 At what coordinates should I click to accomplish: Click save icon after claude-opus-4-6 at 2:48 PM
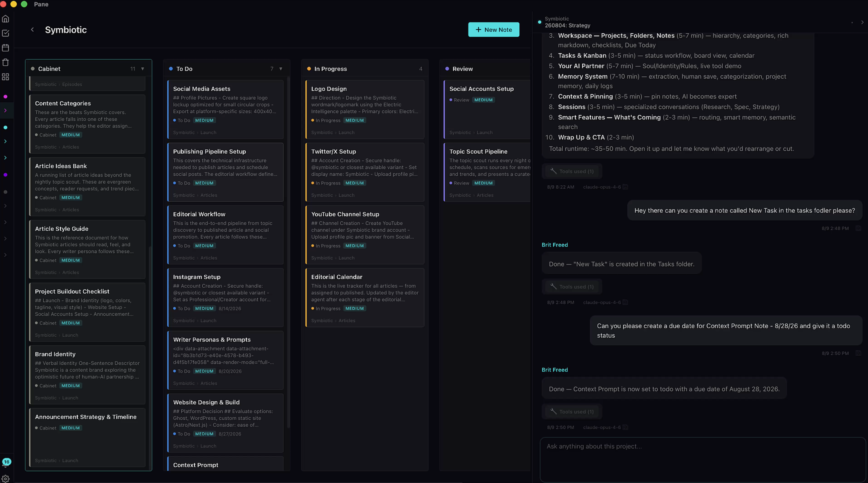point(625,302)
